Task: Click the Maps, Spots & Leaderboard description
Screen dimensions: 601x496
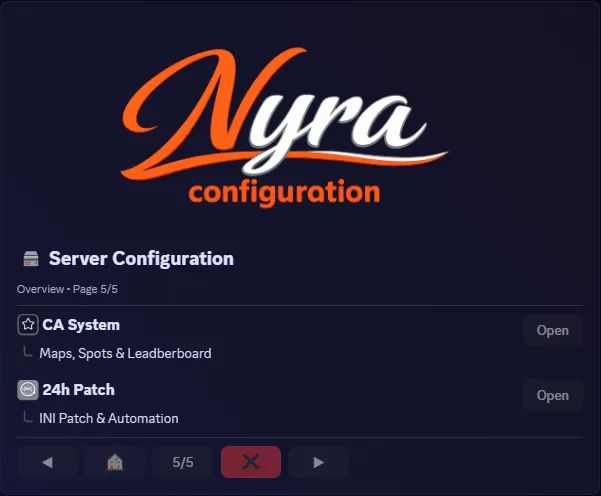Action: 125,353
